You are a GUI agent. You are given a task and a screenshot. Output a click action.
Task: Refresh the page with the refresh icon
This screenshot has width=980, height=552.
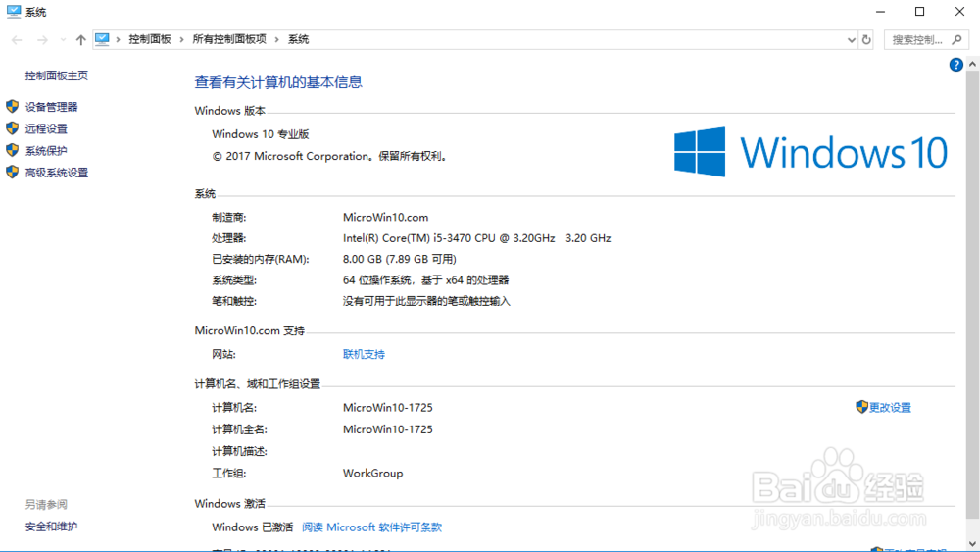click(866, 40)
